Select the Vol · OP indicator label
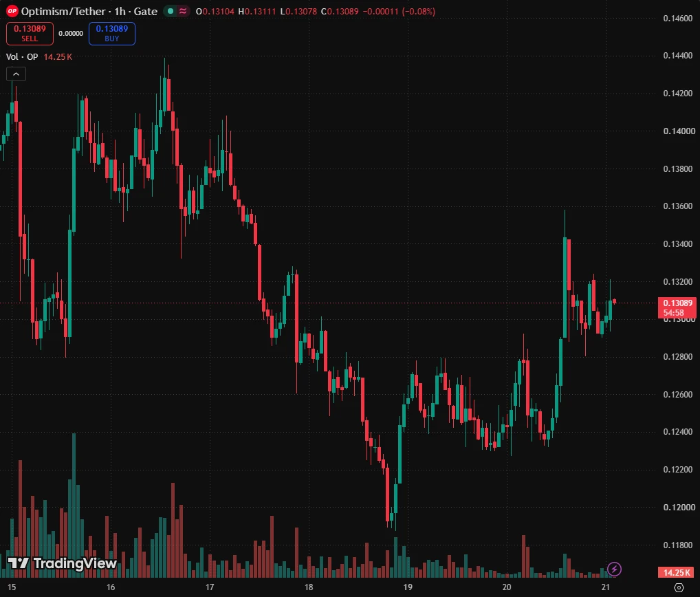Viewport: 700px width, 597px height. point(22,56)
